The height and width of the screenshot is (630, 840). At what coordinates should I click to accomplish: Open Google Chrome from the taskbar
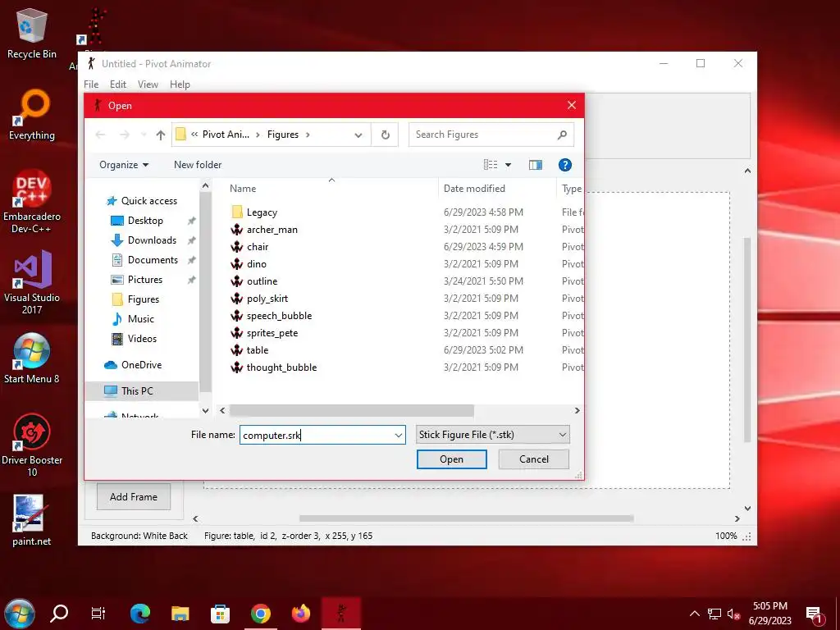click(260, 614)
